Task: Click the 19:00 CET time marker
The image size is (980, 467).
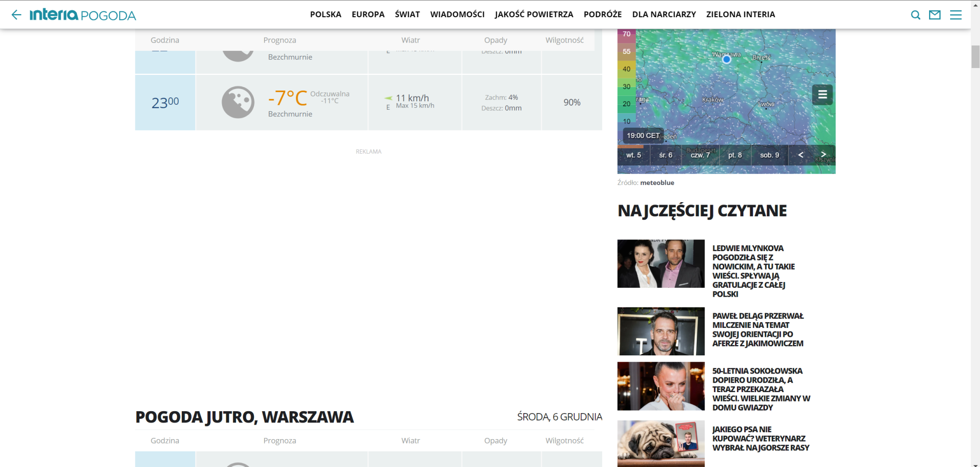Action: coord(642,134)
